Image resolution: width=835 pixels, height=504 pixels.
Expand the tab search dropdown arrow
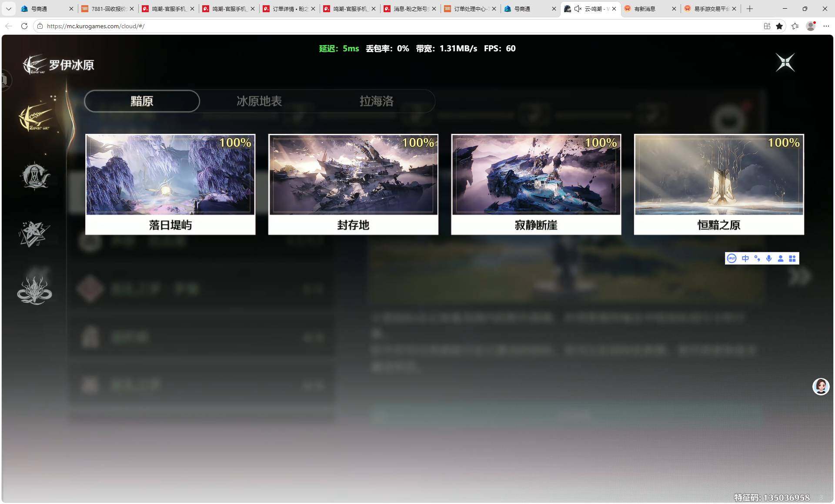tap(8, 9)
